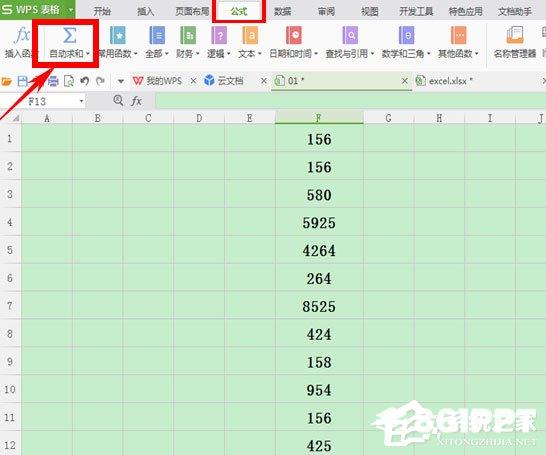Expand the Name Box dropdown showing F13
This screenshot has width=546, height=455.
coord(81,101)
